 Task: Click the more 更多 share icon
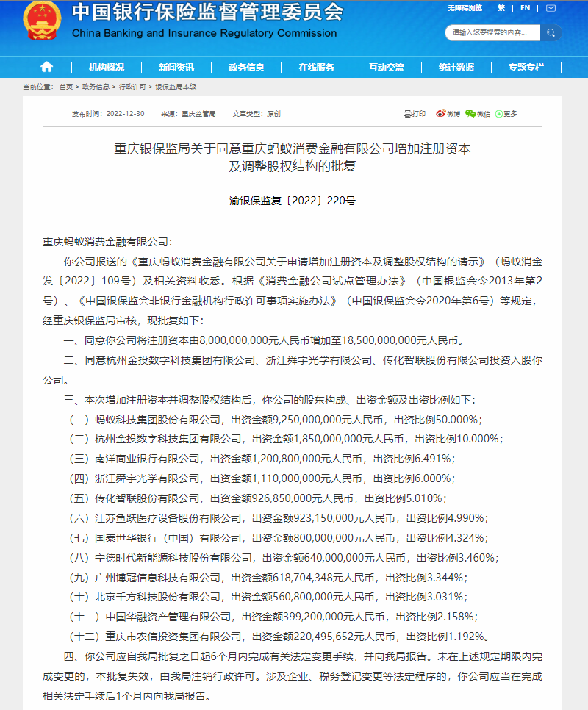(x=506, y=114)
